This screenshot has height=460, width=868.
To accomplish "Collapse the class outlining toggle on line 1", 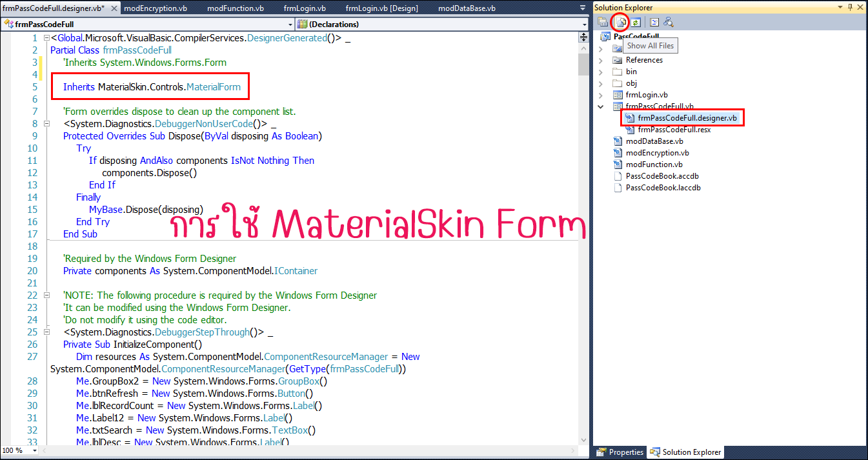I will click(x=46, y=38).
